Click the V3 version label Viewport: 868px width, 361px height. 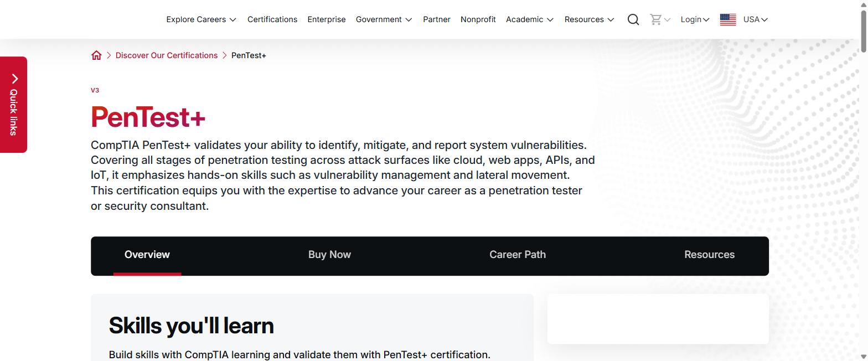click(x=95, y=90)
